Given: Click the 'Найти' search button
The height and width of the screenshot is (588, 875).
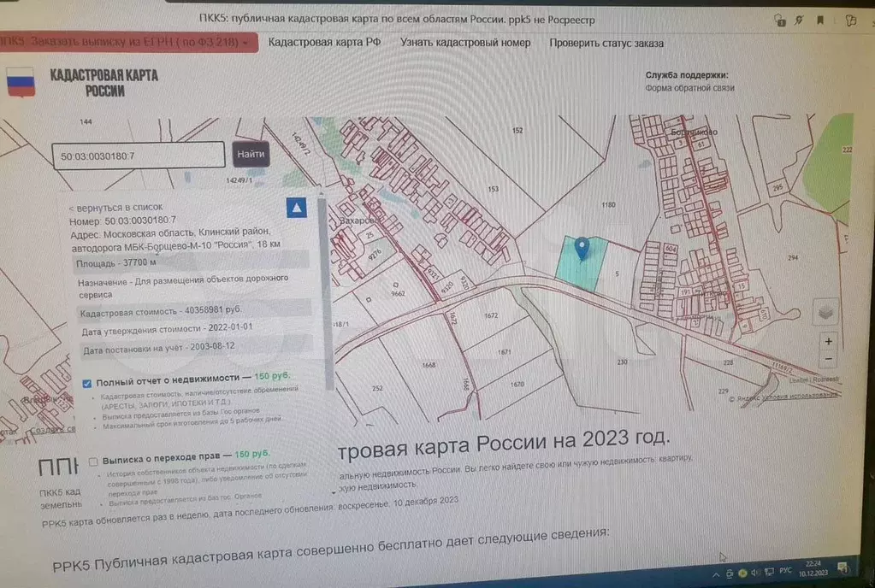Looking at the screenshot, I should 251,155.
